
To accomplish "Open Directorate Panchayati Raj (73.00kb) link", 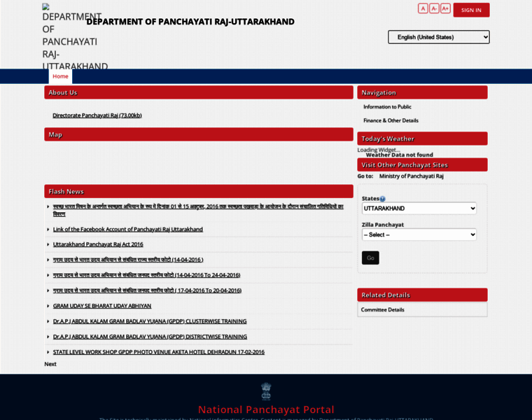I will (x=97, y=115).
